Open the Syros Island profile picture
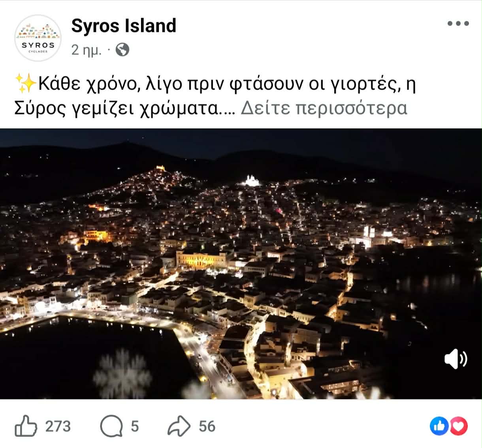The height and width of the screenshot is (448, 482). pyautogui.click(x=38, y=38)
